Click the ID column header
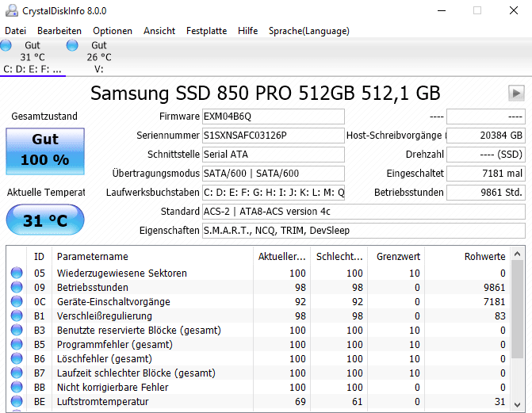Image resolution: width=532 pixels, height=413 pixels. (x=39, y=257)
